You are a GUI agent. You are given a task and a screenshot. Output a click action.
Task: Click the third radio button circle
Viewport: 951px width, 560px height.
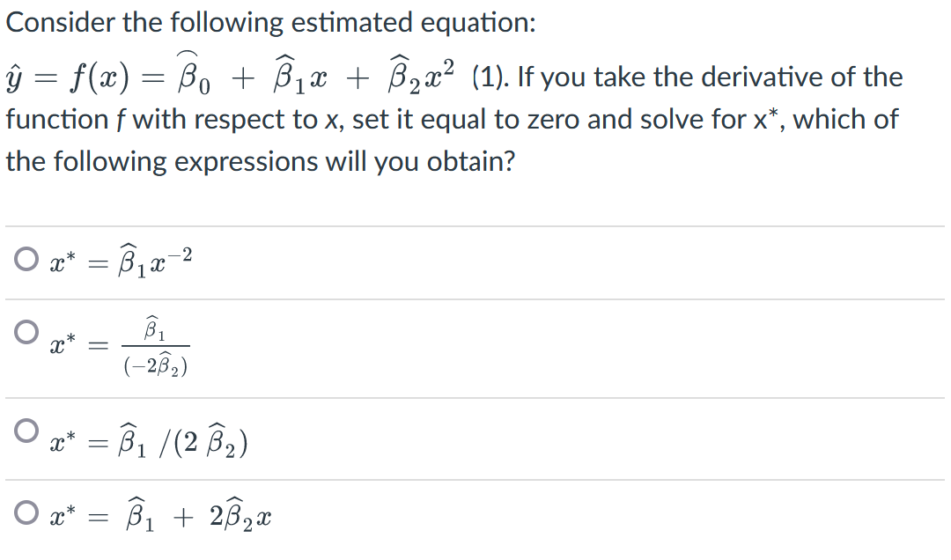[x=25, y=428]
